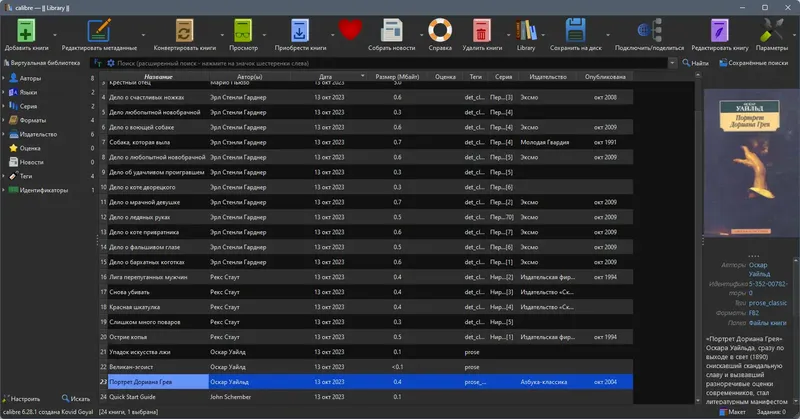Click the advanced search gear icon

[111, 63]
